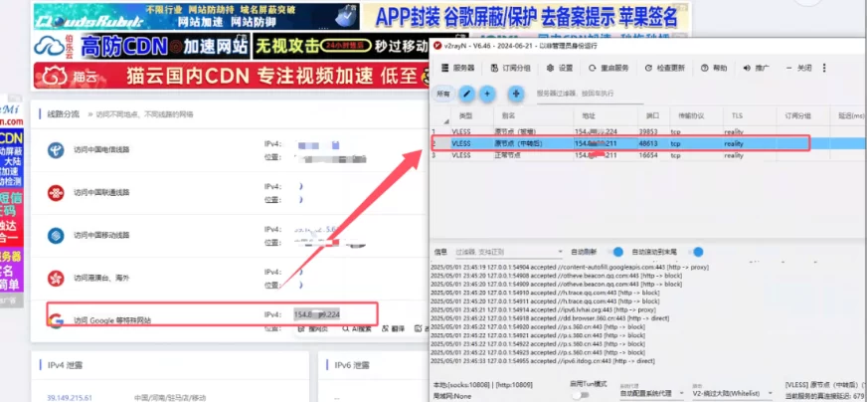Open the 无视攻击 banner ad

pos(341,47)
